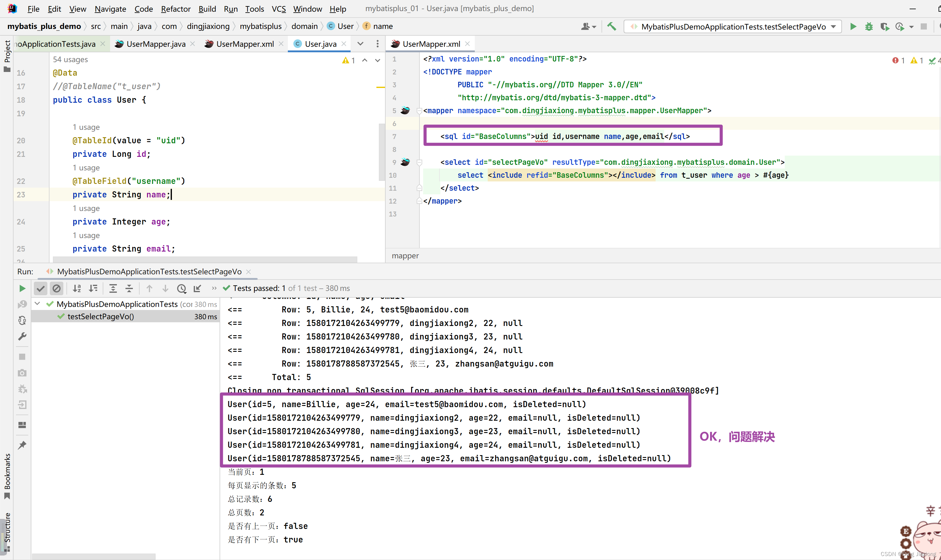941x560 pixels.
Task: Toggle Show Passed tests checkmark button
Action: [x=40, y=288]
